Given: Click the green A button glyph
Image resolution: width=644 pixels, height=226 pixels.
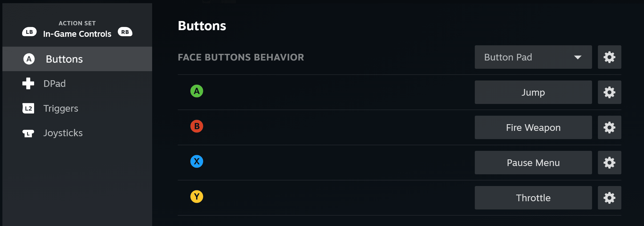Looking at the screenshot, I should tap(197, 91).
